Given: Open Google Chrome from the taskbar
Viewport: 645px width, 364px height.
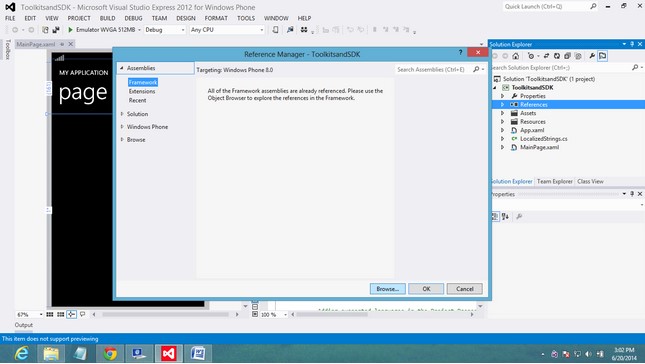Looking at the screenshot, I should click(x=110, y=353).
